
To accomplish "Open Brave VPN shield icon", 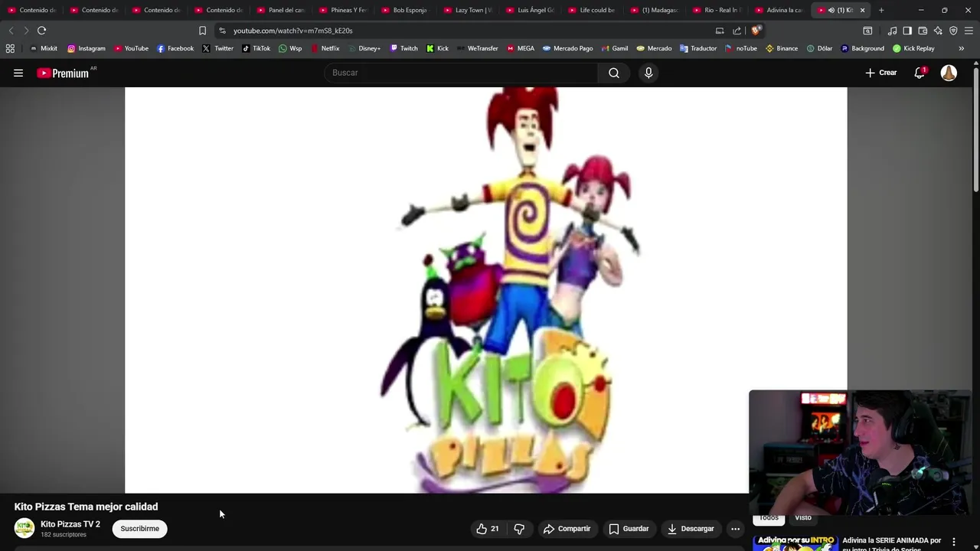I will coord(953,31).
